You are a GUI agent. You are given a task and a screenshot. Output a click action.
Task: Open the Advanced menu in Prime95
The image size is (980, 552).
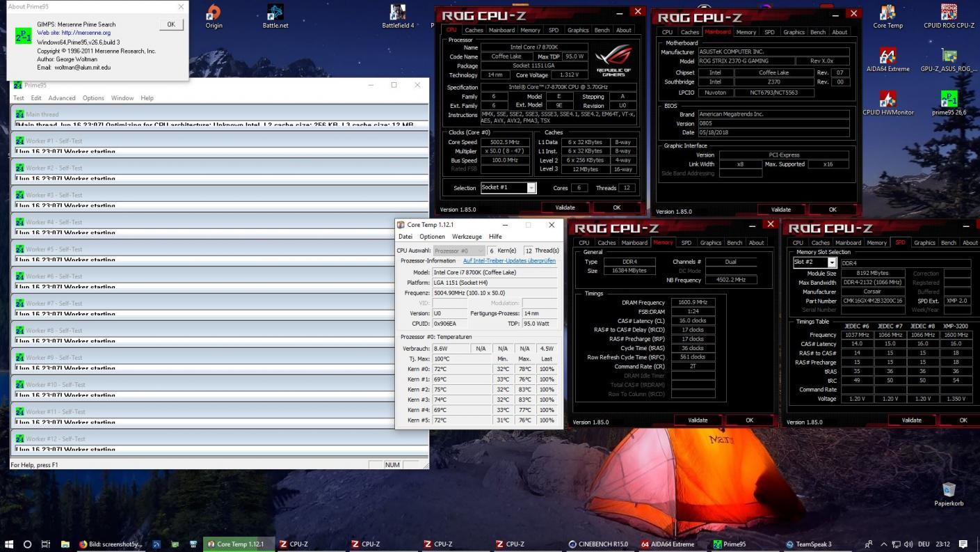[x=62, y=98]
